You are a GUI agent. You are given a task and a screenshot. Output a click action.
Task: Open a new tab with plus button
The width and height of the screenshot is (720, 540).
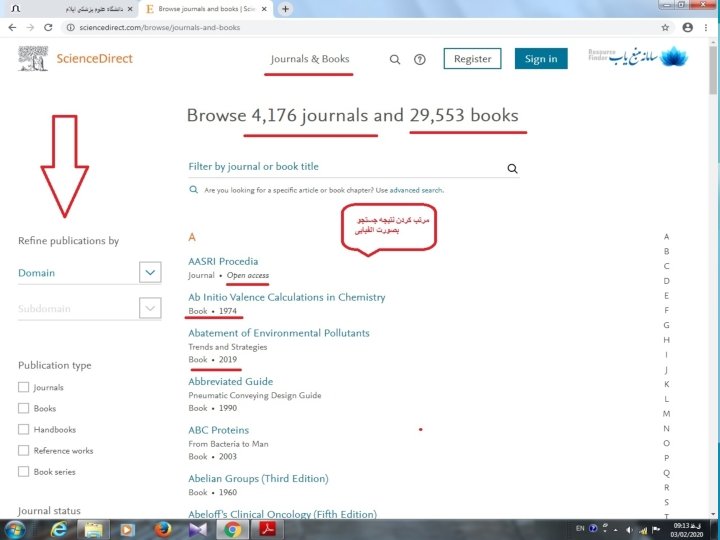285,9
